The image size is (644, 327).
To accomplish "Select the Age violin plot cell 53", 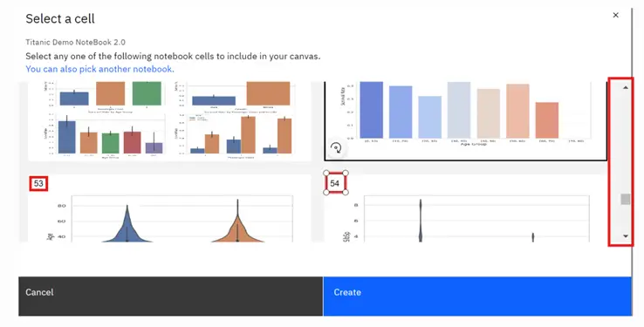I will [169, 209].
